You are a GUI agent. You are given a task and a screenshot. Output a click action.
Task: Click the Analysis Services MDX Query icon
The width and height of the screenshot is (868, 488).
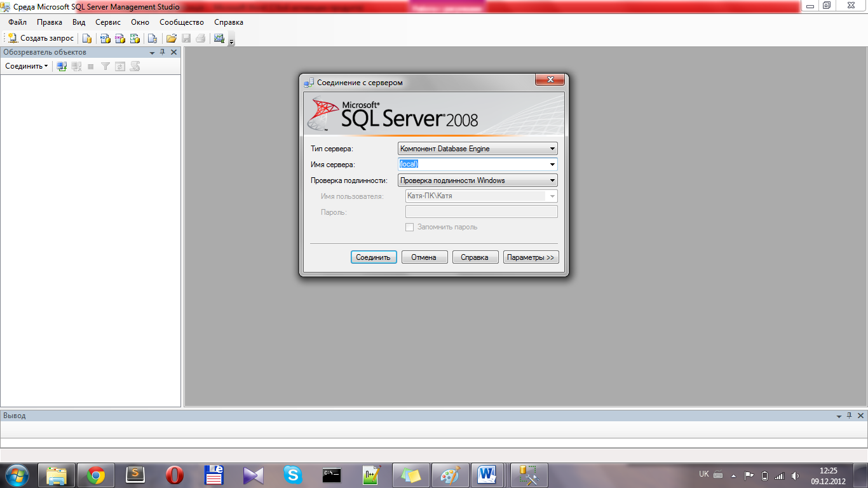[105, 38]
